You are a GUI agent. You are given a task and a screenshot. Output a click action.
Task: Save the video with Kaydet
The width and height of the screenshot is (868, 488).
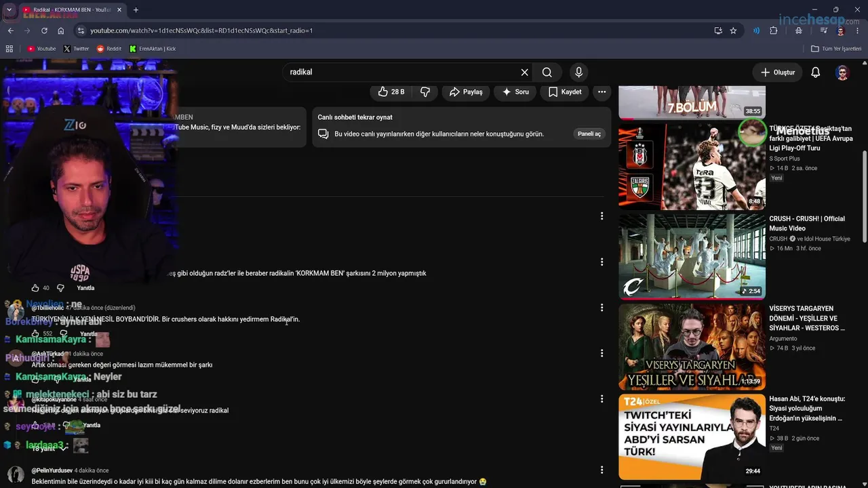(565, 91)
